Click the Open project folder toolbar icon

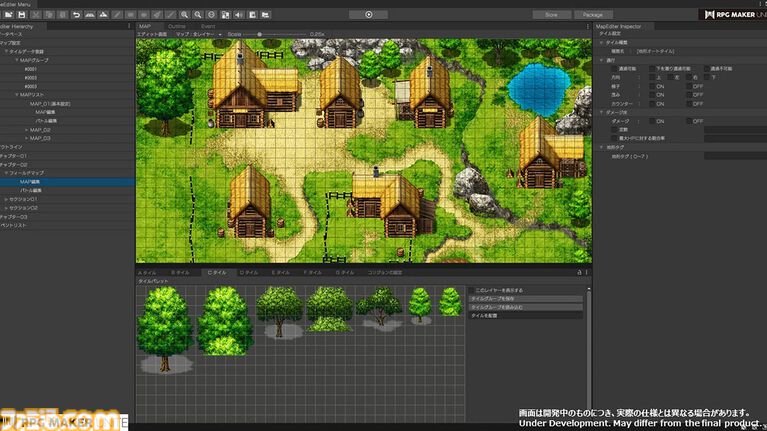point(8,15)
